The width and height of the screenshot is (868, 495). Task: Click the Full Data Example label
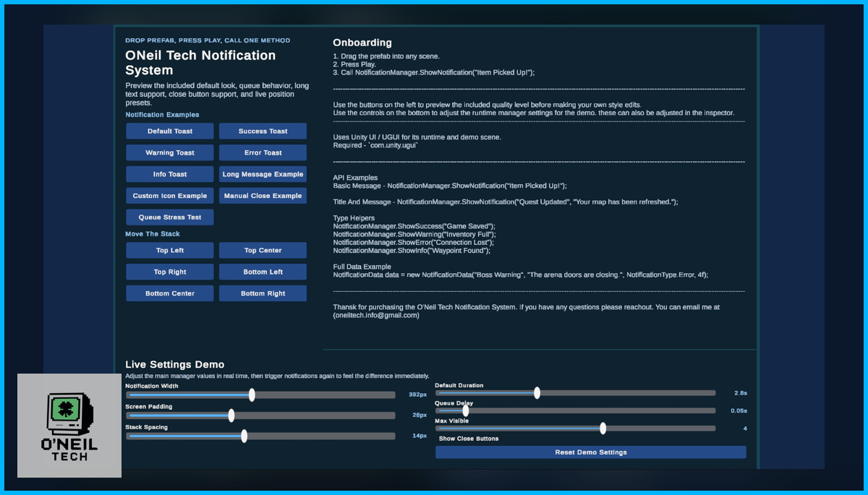(362, 267)
